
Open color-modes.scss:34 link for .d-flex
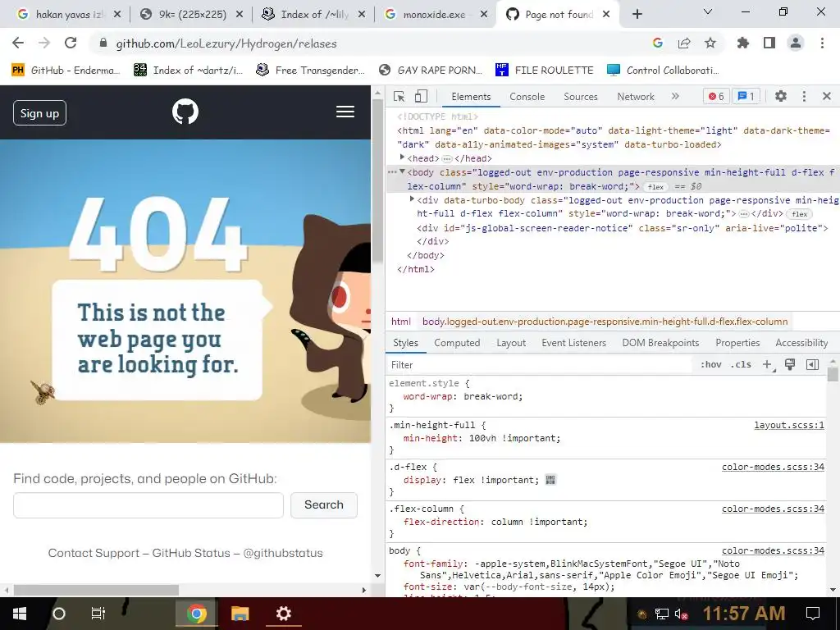(x=773, y=467)
